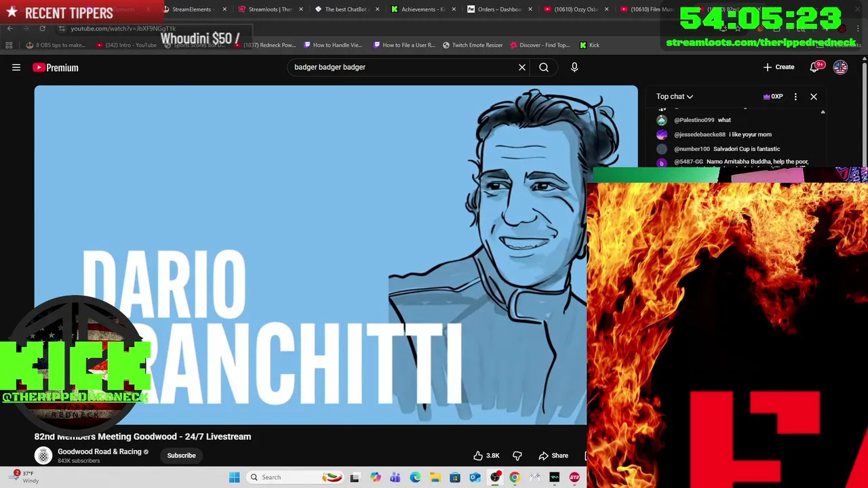868x488 pixels.
Task: Open the How to Handle Vie... bookmark
Action: pos(333,45)
